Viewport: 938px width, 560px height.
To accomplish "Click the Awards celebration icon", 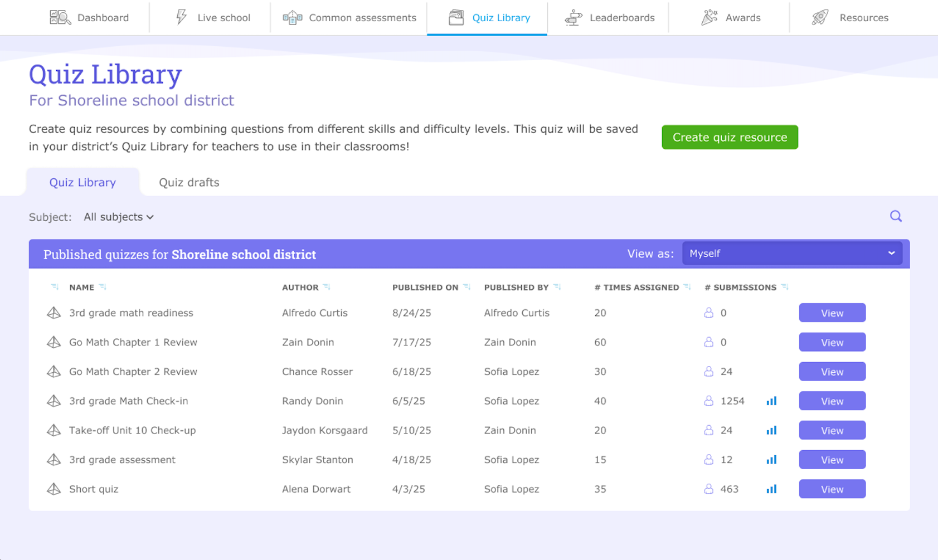I will click(709, 18).
